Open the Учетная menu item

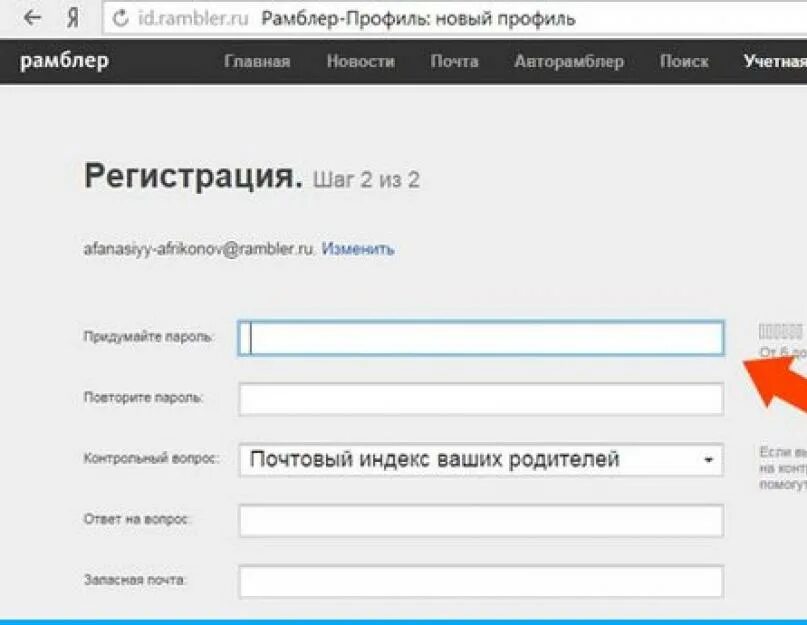pyautogui.click(x=775, y=62)
